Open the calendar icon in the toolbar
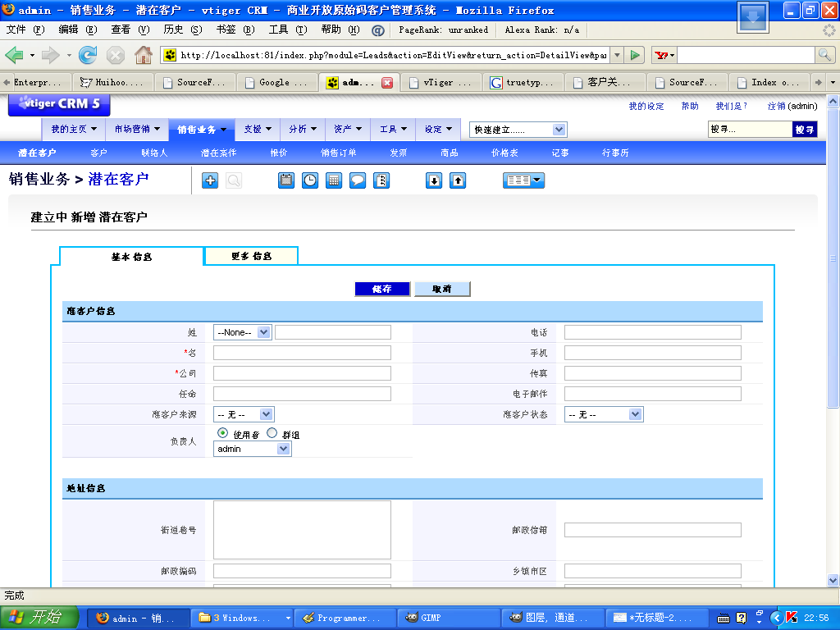 (x=286, y=180)
